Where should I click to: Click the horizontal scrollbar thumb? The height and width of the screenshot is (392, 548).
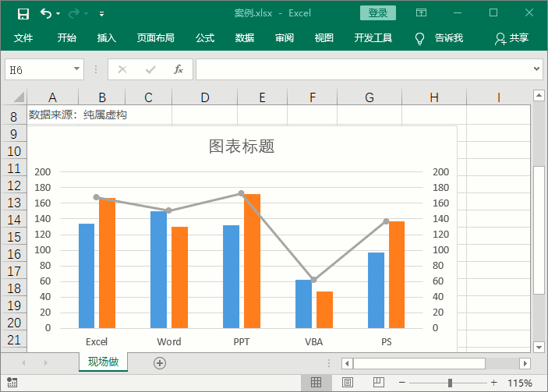[x=419, y=363]
